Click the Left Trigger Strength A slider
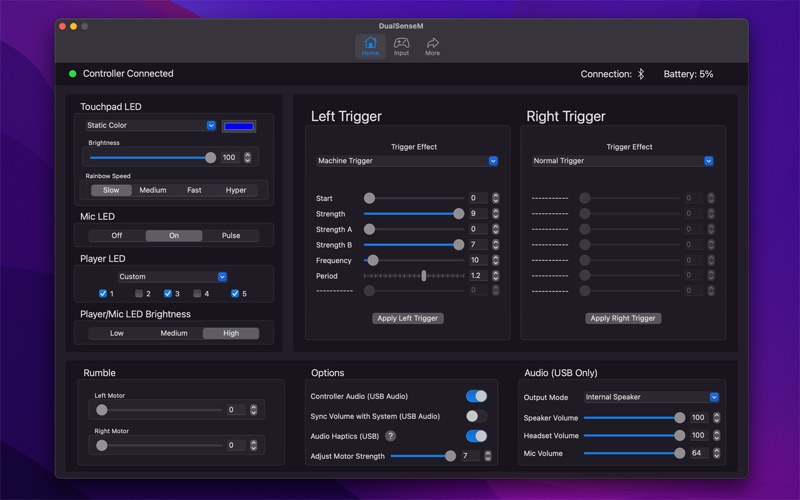 pos(414,229)
